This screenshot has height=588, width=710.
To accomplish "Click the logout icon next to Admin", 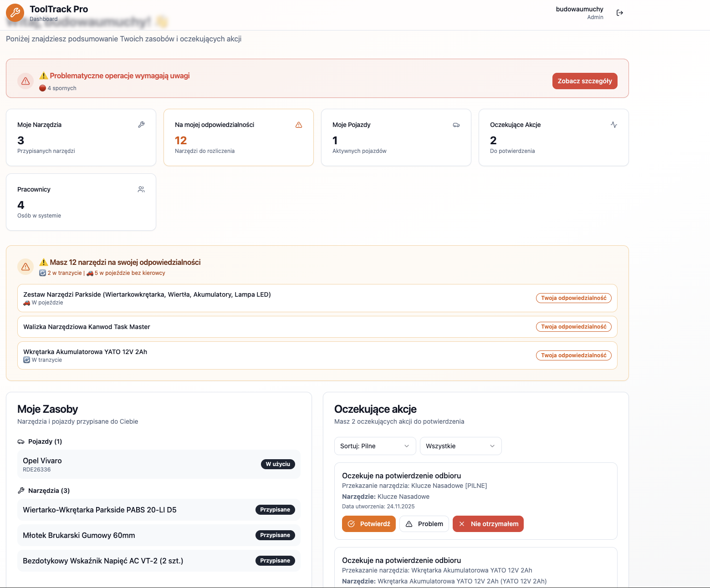I will pyautogui.click(x=619, y=13).
